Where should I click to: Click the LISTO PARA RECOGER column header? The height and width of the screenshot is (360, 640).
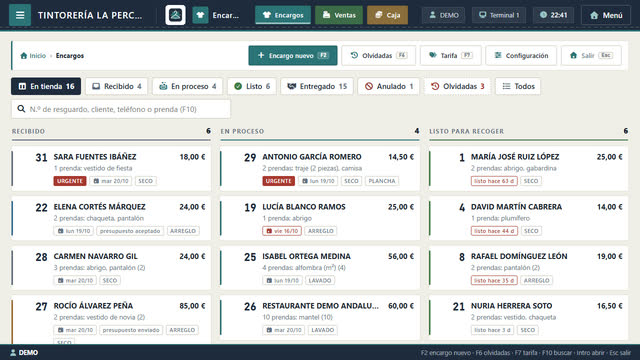tap(467, 131)
